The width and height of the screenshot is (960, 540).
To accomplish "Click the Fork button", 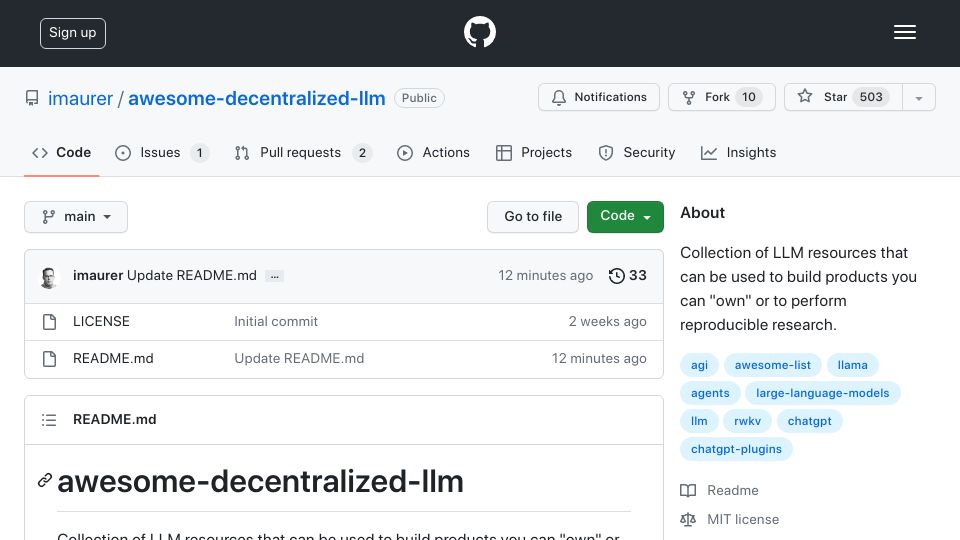I will pos(722,97).
